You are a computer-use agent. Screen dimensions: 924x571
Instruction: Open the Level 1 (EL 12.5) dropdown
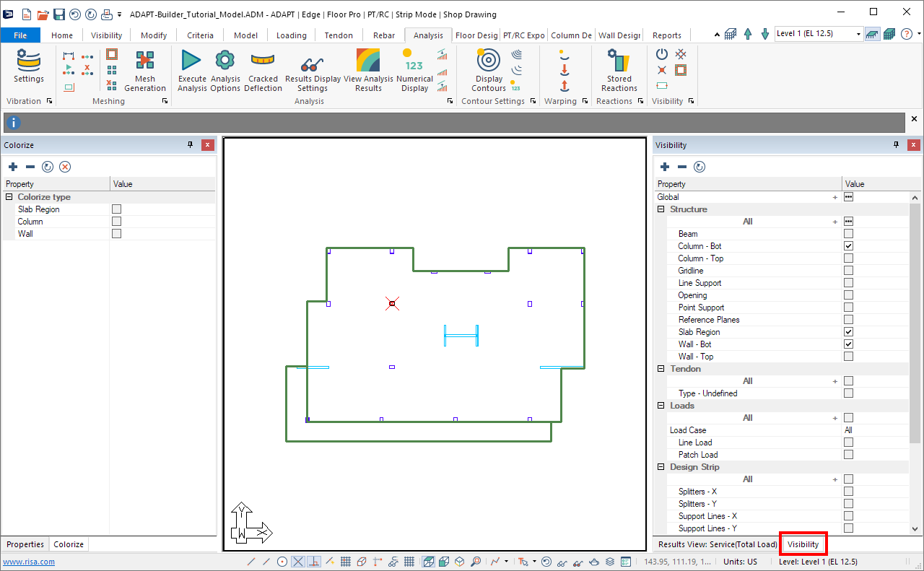pos(858,34)
